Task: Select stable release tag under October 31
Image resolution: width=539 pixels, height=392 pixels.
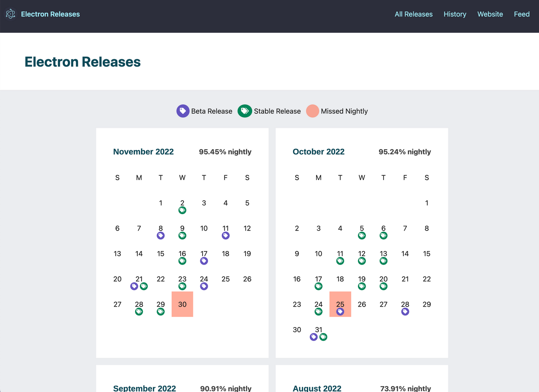Action: pyautogui.click(x=323, y=337)
